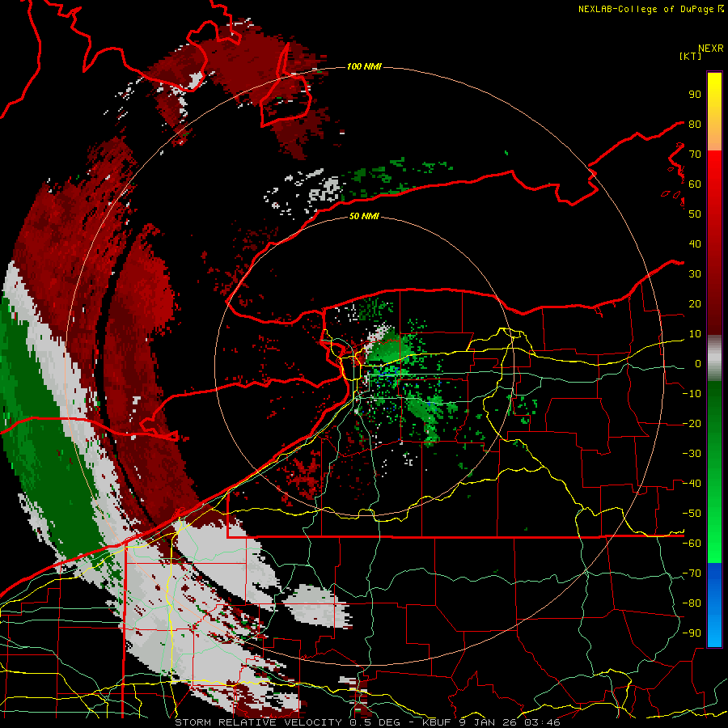Click the -50 value on velocity scale
Image resolution: width=728 pixels, height=728 pixels.
coord(692,514)
